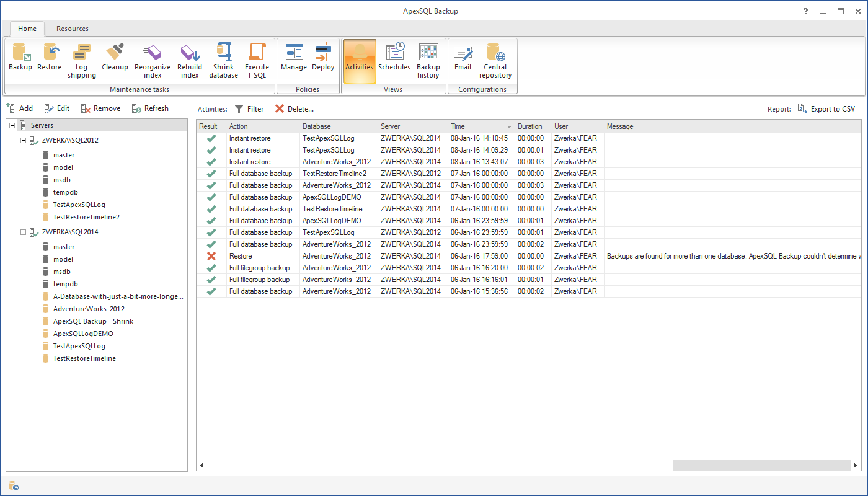Open Manage policies
This screenshot has width=868, height=496.
pos(294,58)
